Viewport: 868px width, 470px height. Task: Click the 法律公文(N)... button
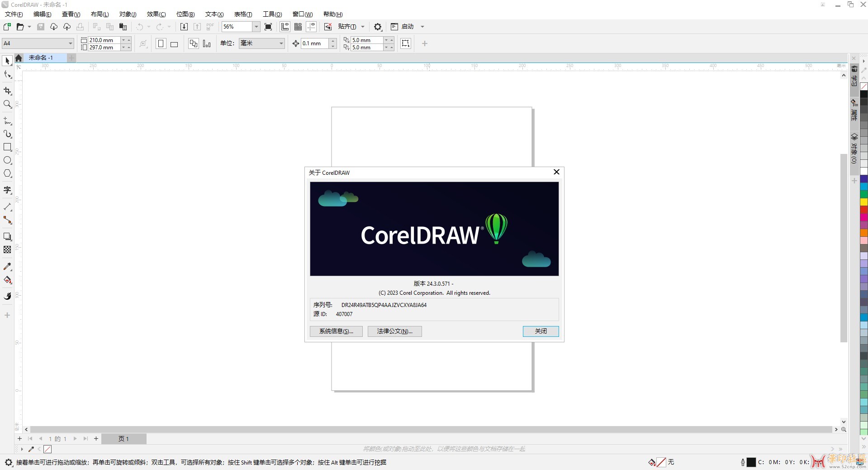pos(394,331)
